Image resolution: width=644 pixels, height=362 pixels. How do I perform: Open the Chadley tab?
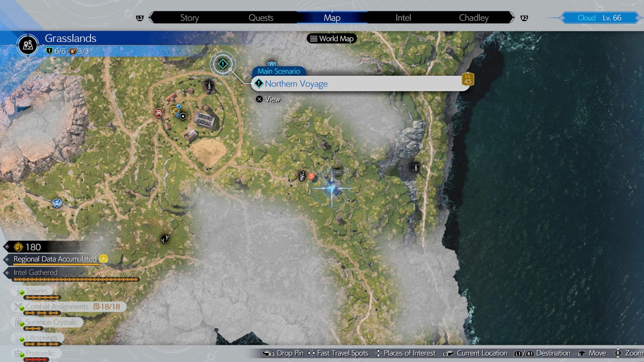coord(473,18)
